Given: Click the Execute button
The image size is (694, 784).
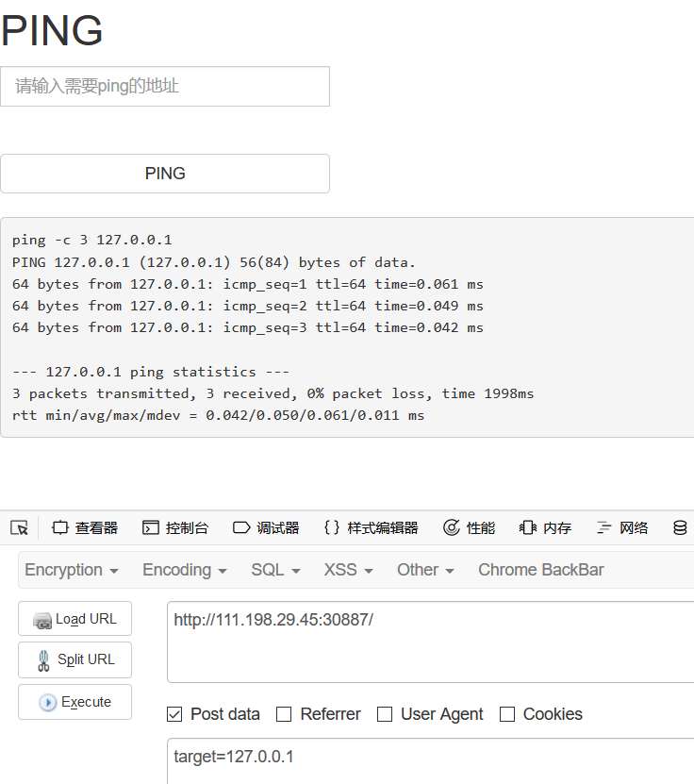Looking at the screenshot, I should pyautogui.click(x=74, y=702).
